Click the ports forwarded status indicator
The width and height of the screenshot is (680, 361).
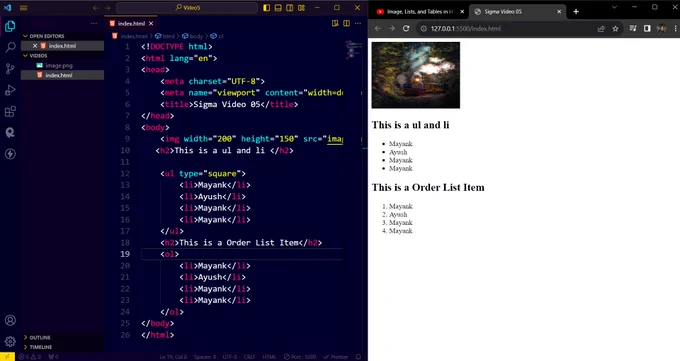[x=53, y=357]
